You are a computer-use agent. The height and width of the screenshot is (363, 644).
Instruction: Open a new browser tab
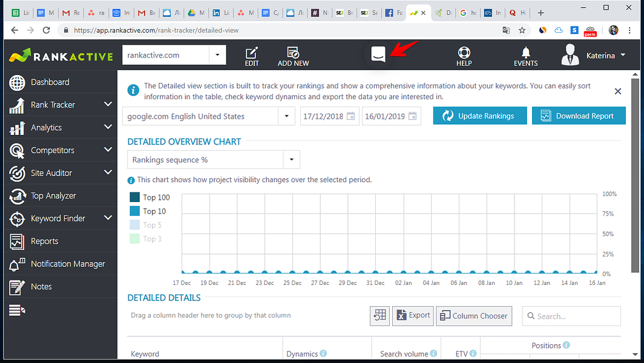point(540,13)
